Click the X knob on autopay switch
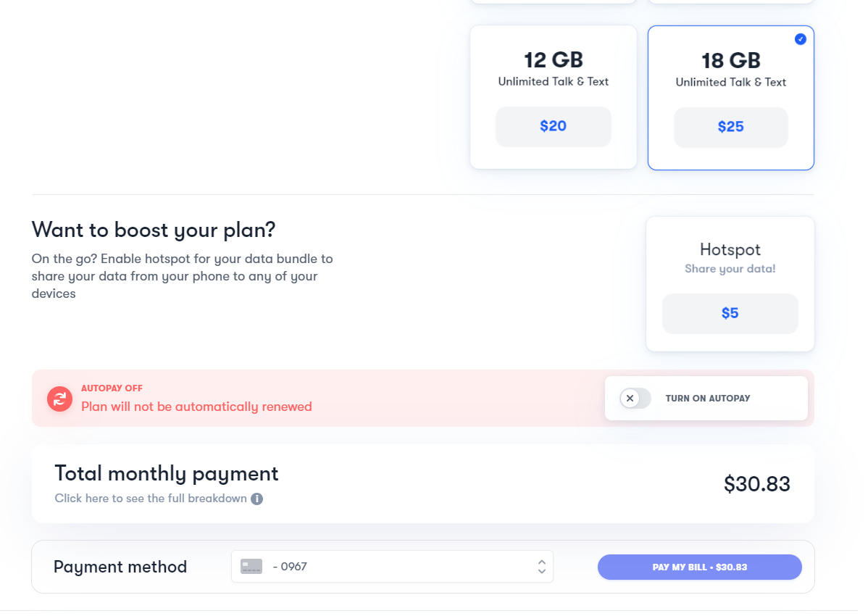The image size is (868, 616). pyautogui.click(x=630, y=398)
